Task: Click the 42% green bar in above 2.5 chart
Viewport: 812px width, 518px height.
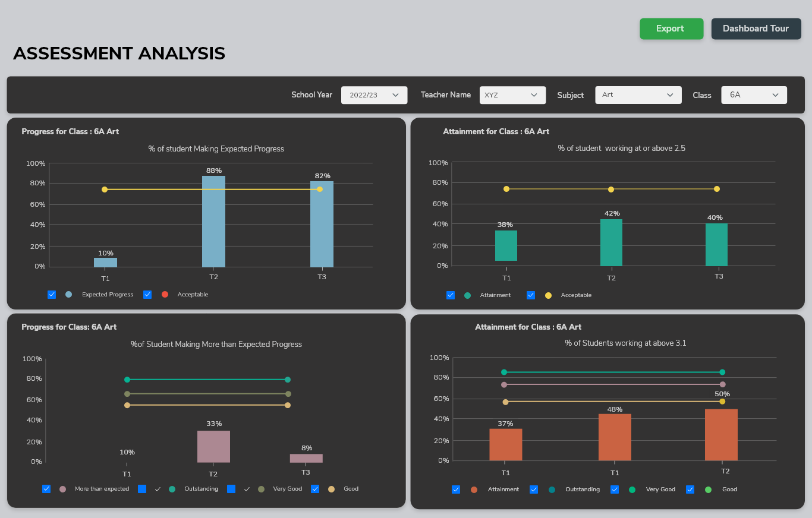Action: 611,242
